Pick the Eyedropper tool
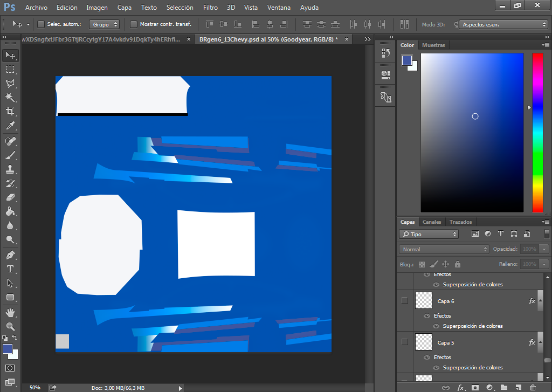Image resolution: width=552 pixels, height=392 pixels. 10,126
